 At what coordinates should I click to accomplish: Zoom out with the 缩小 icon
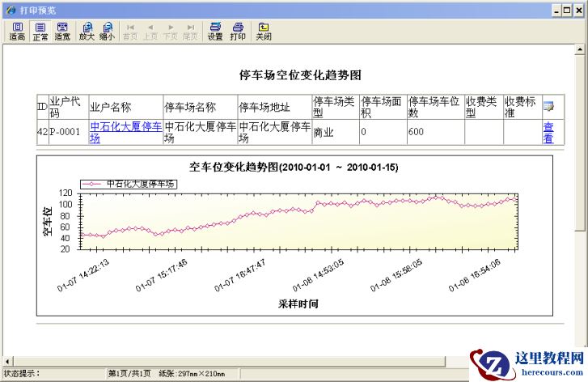point(107,31)
